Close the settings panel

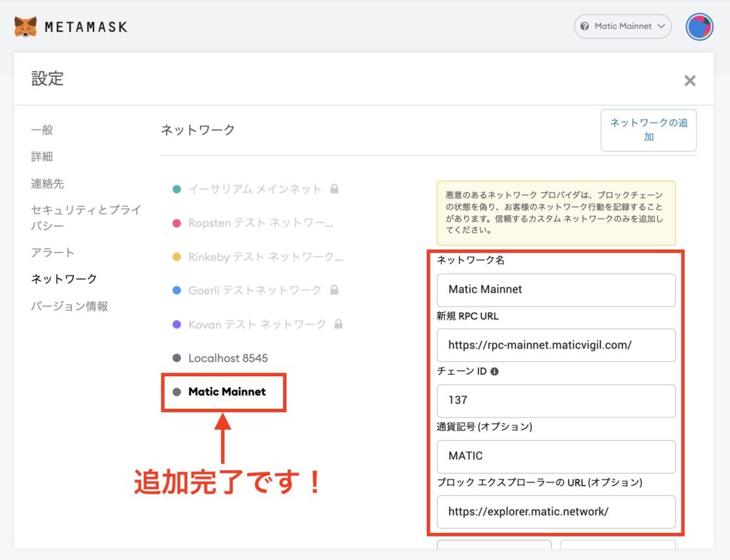pos(690,81)
